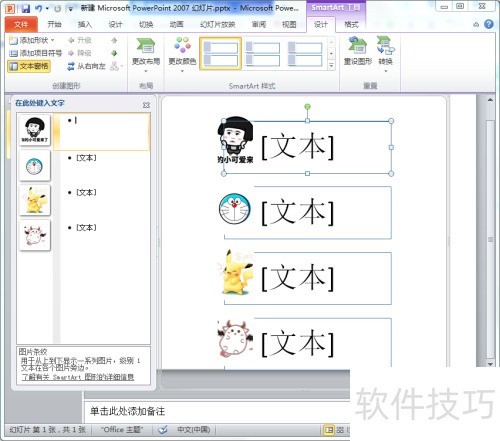This screenshot has width=500, height=441.
Task: Open the 幻灯片放映 slideshow tab
Action: [x=217, y=24]
